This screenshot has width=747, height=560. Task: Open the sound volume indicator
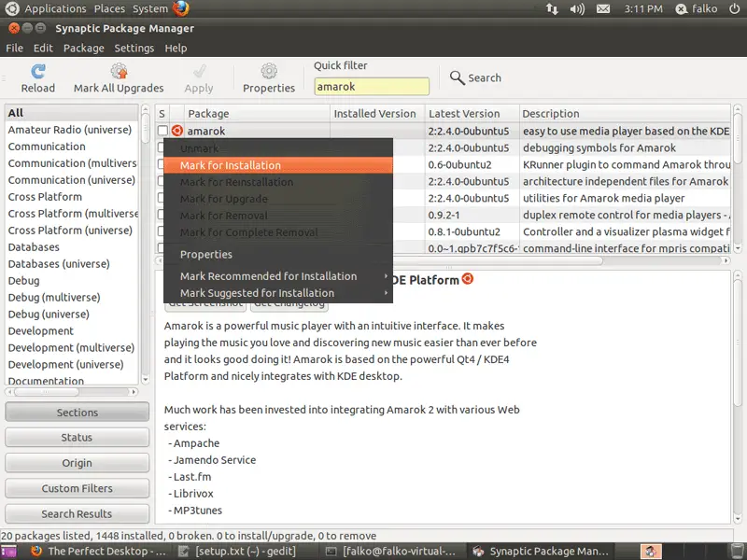click(x=577, y=8)
